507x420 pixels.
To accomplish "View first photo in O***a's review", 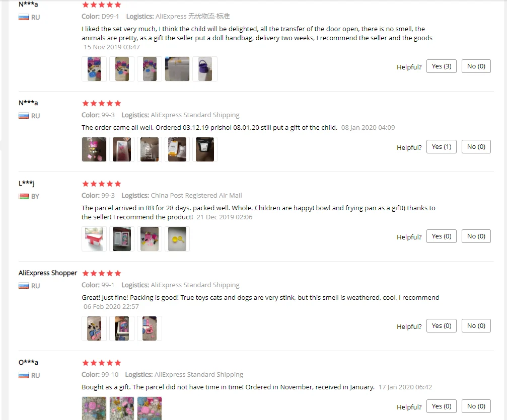I will [x=94, y=408].
